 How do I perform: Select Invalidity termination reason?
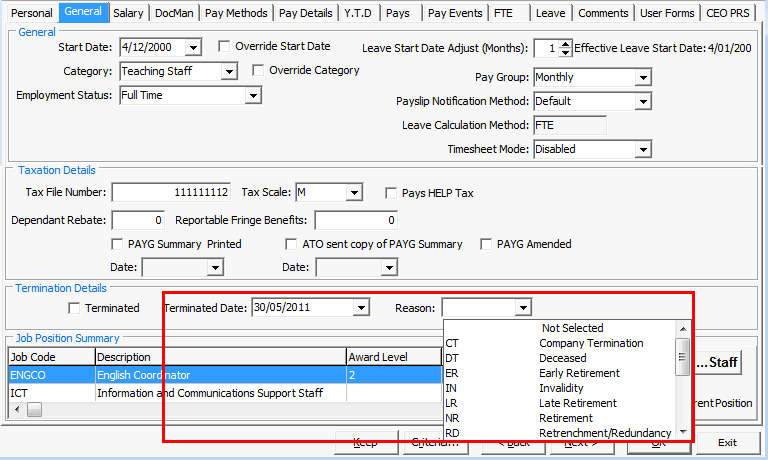click(559, 388)
